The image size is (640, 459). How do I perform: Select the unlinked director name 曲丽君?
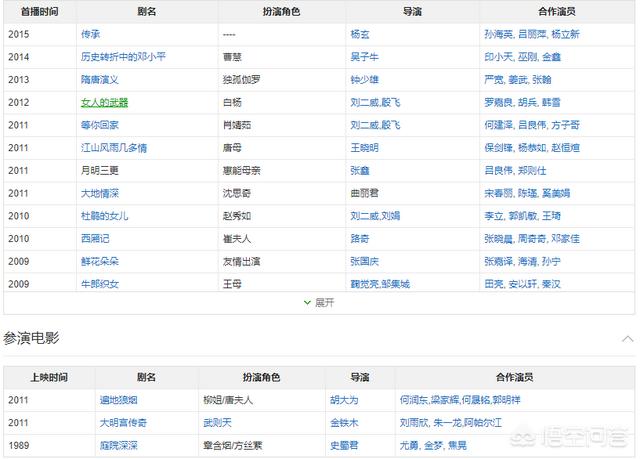(x=364, y=193)
